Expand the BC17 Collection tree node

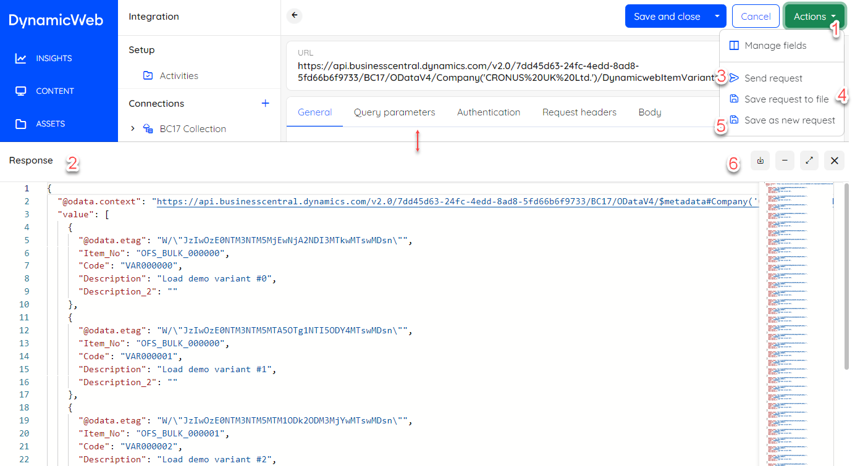pyautogui.click(x=133, y=129)
